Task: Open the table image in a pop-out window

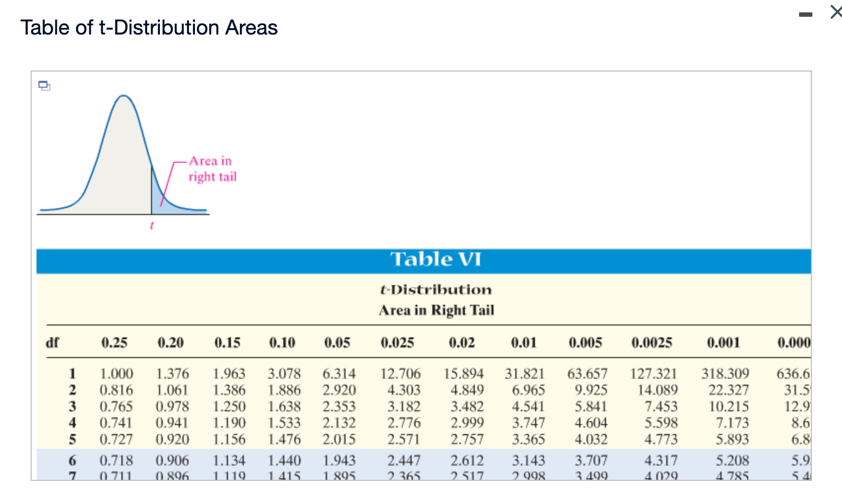Action: 44,86
